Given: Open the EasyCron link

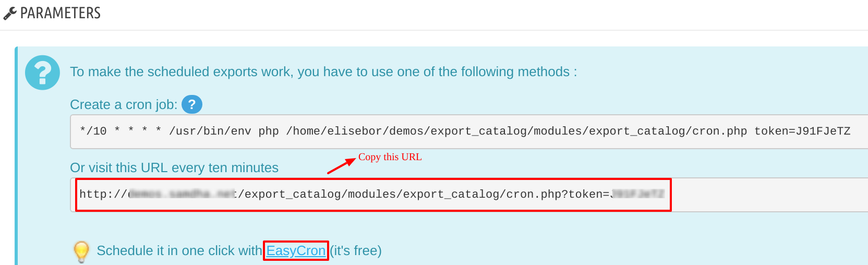Looking at the screenshot, I should (296, 251).
